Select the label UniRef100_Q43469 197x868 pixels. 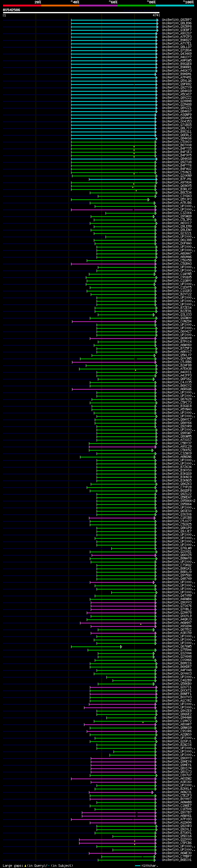tap(177, 54)
